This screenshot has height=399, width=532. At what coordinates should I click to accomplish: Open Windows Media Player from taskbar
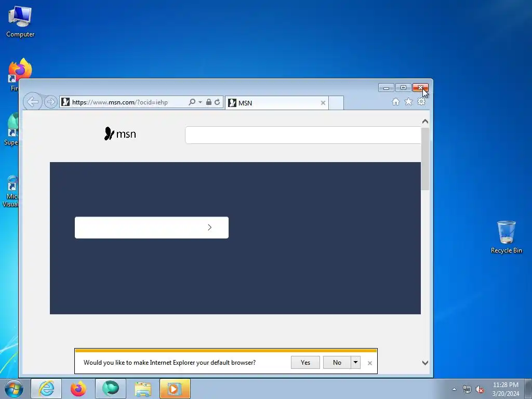click(175, 389)
